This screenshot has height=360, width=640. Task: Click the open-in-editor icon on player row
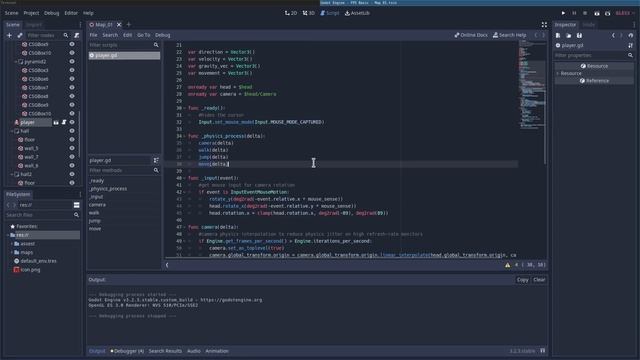[56, 122]
